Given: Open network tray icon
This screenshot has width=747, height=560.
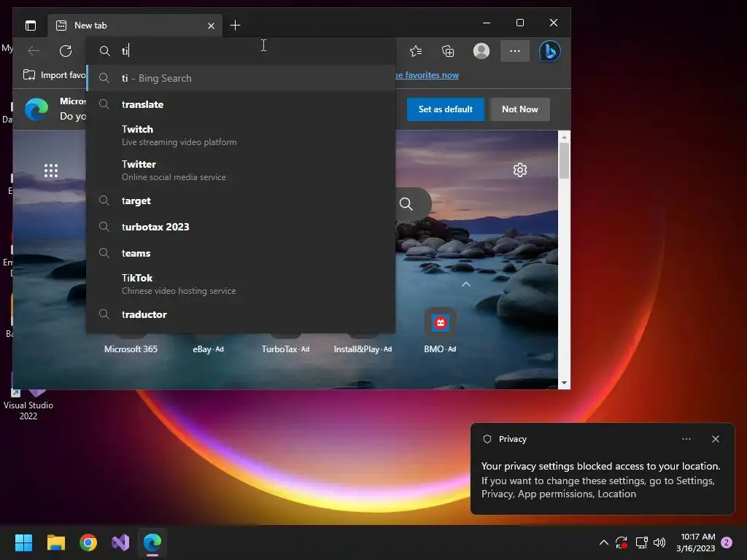Looking at the screenshot, I should pos(641,542).
